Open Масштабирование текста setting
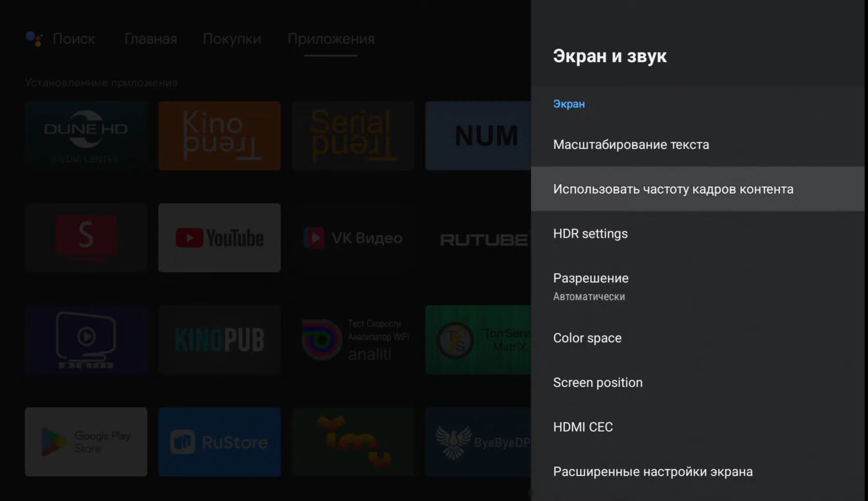The image size is (868, 501). (x=631, y=144)
